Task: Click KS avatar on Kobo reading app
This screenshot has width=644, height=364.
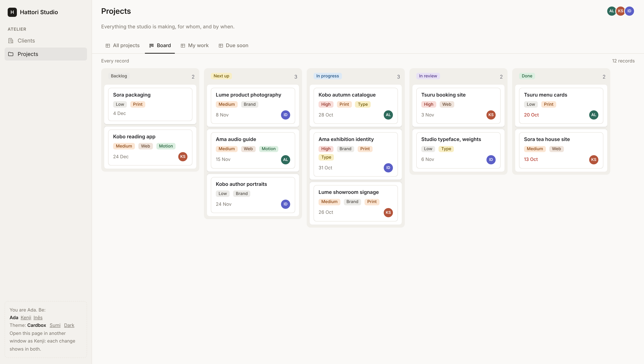Action: [183, 157]
